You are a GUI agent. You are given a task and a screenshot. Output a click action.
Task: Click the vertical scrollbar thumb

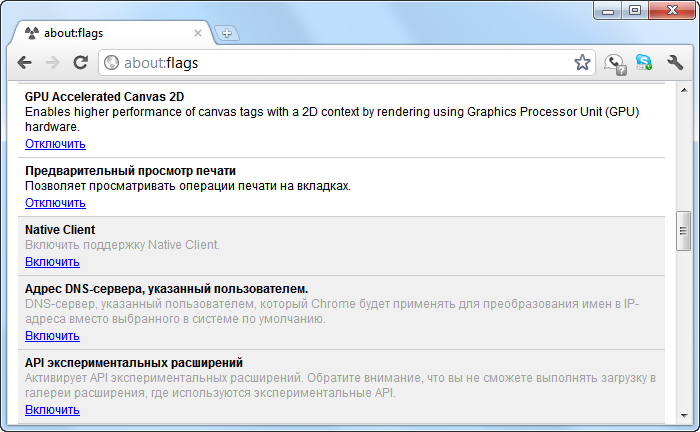684,230
